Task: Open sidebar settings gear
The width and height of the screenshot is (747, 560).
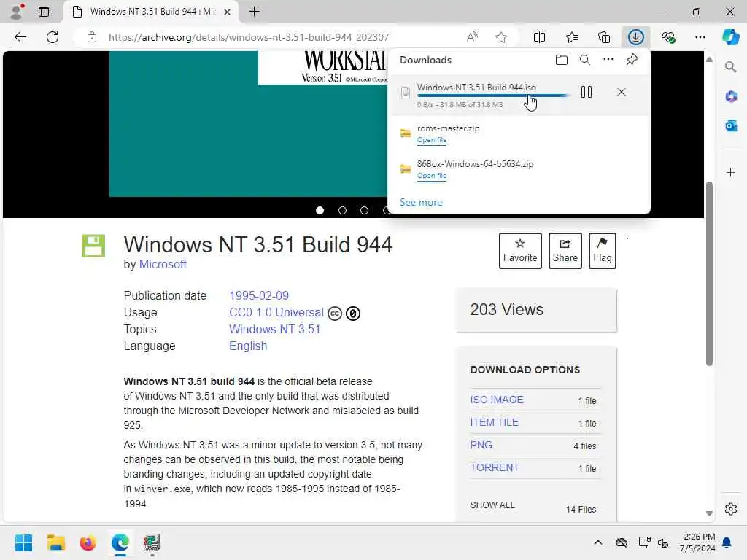Action: coord(730,509)
